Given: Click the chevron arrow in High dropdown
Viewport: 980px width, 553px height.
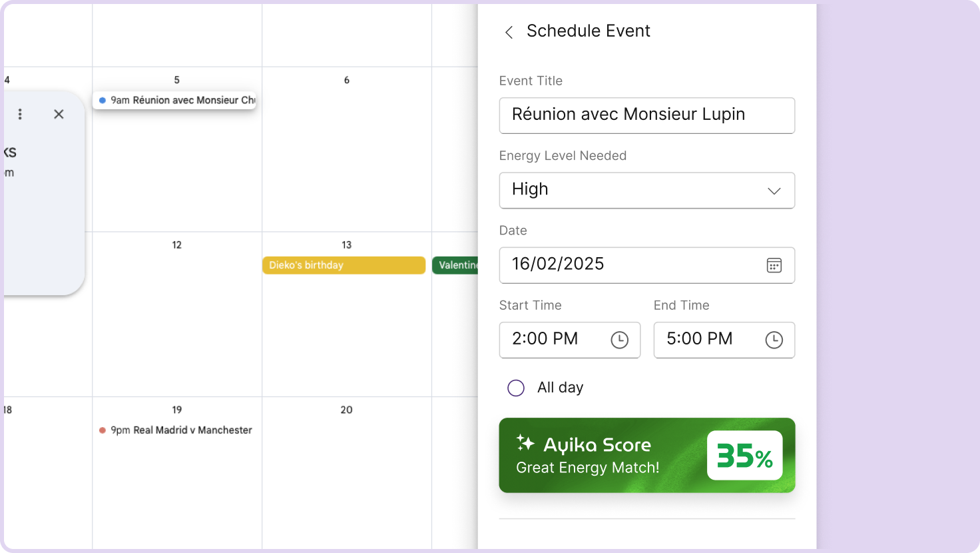Looking at the screenshot, I should 774,191.
